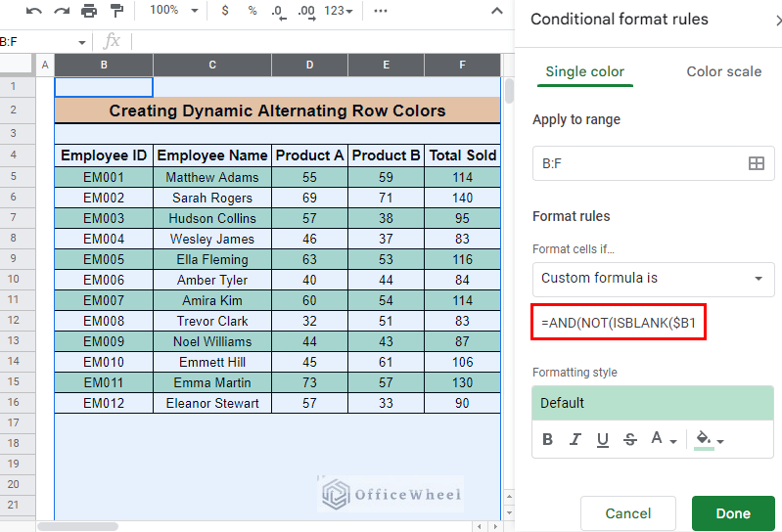The width and height of the screenshot is (782, 532).
Task: Click the select data range grid icon
Action: coord(757,163)
